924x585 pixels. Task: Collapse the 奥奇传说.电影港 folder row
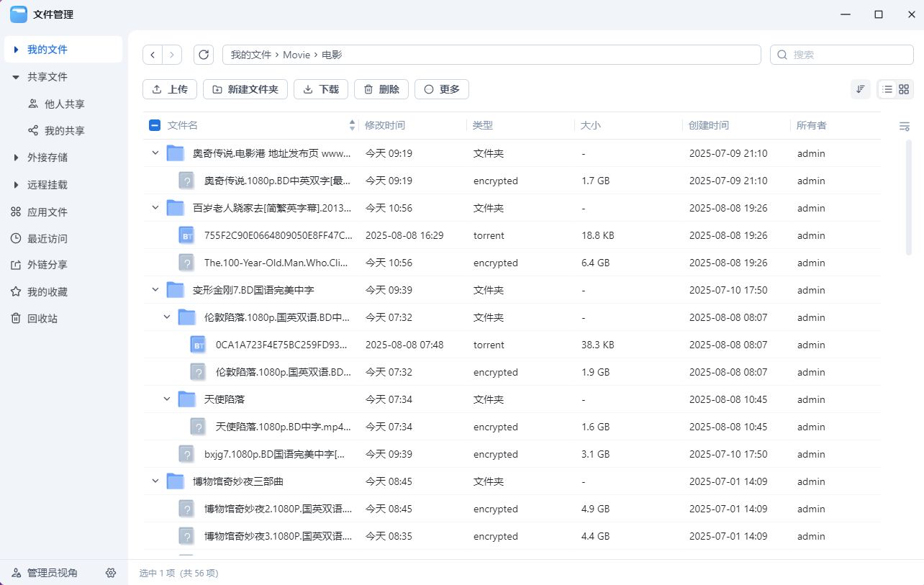[155, 153]
